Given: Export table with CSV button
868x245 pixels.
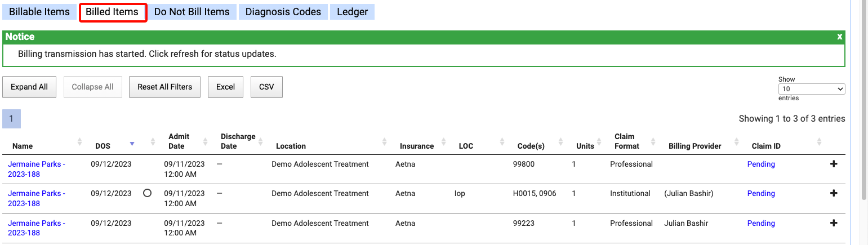Looking at the screenshot, I should point(266,87).
